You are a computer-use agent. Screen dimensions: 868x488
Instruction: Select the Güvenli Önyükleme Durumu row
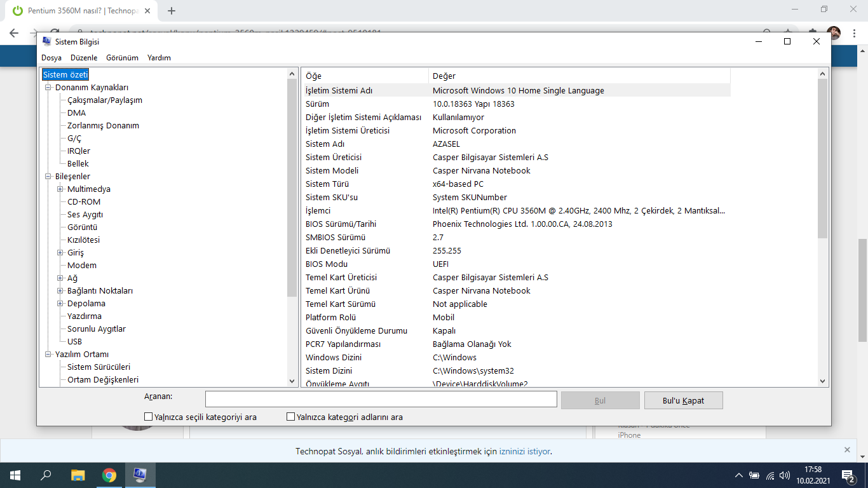[516, 330]
